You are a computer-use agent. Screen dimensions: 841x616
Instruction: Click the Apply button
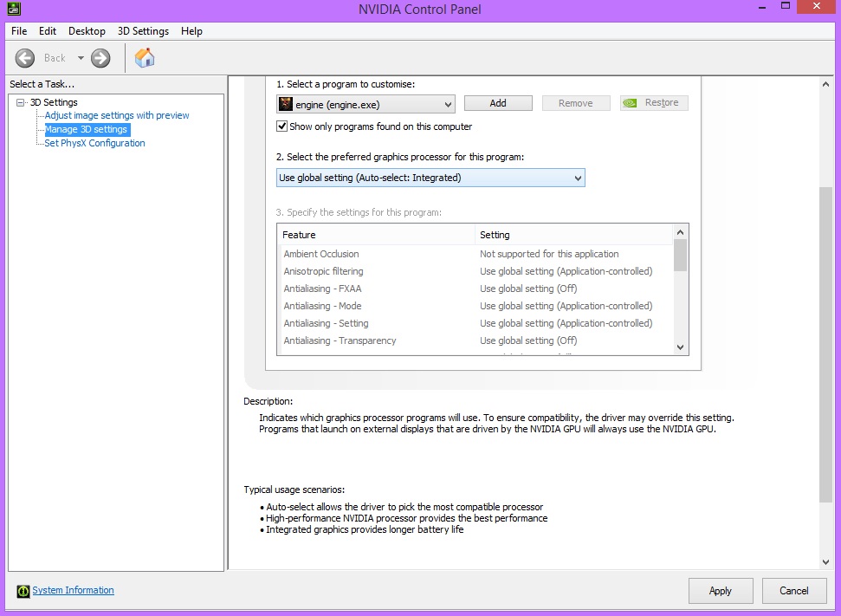point(721,591)
